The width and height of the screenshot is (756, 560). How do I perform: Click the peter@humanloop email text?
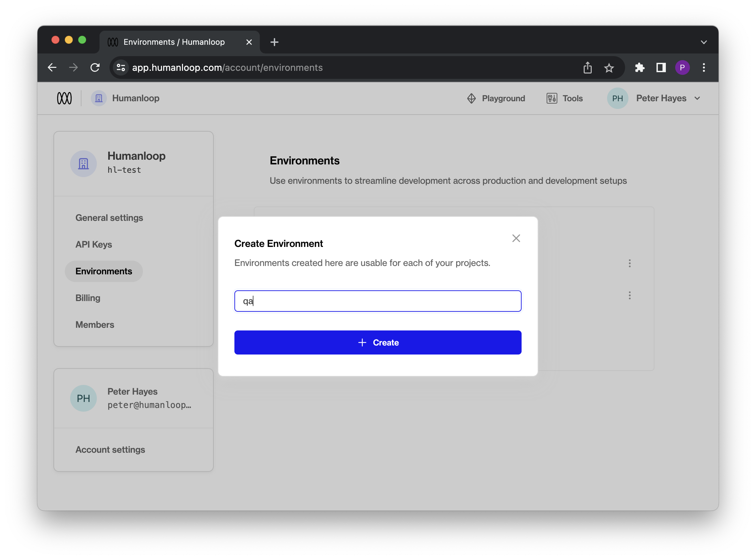click(149, 405)
